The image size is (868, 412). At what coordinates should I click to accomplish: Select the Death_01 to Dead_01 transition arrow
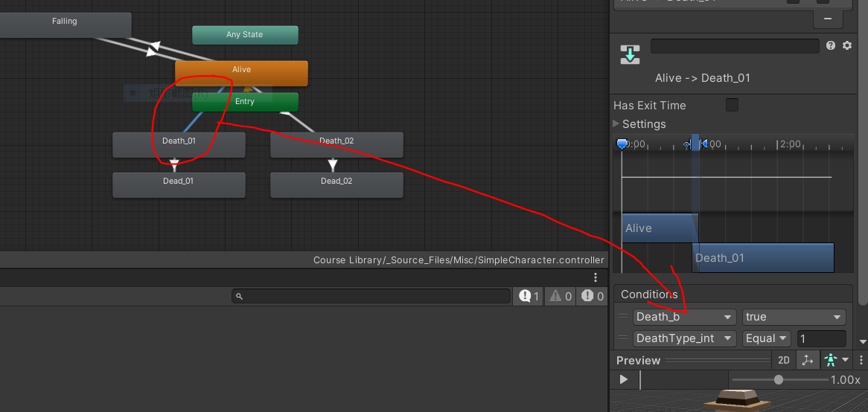(175, 165)
